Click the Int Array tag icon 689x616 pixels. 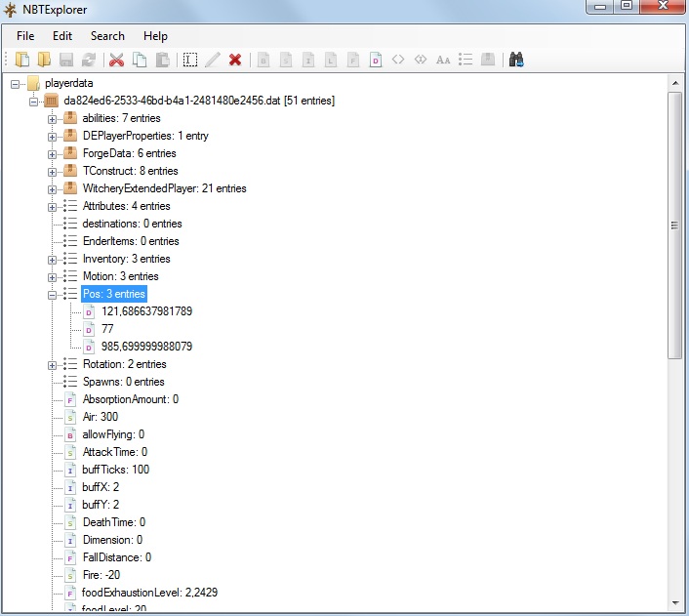[421, 59]
